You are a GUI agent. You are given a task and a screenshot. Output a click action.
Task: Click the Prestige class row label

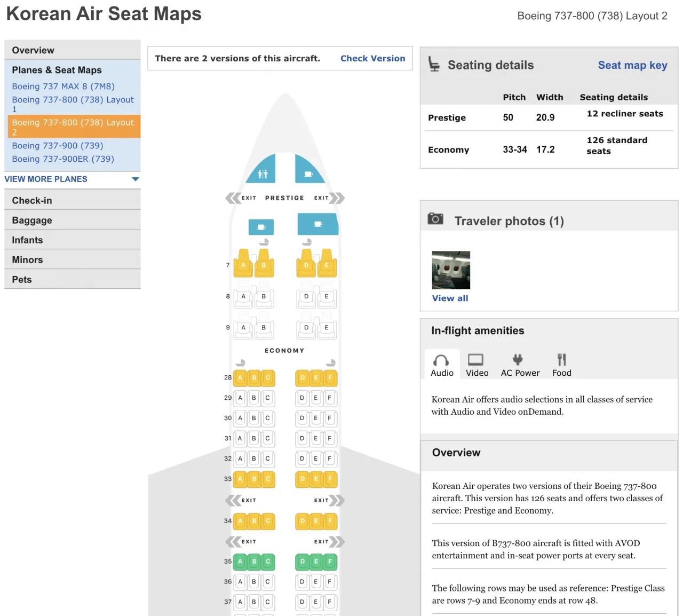point(447,118)
